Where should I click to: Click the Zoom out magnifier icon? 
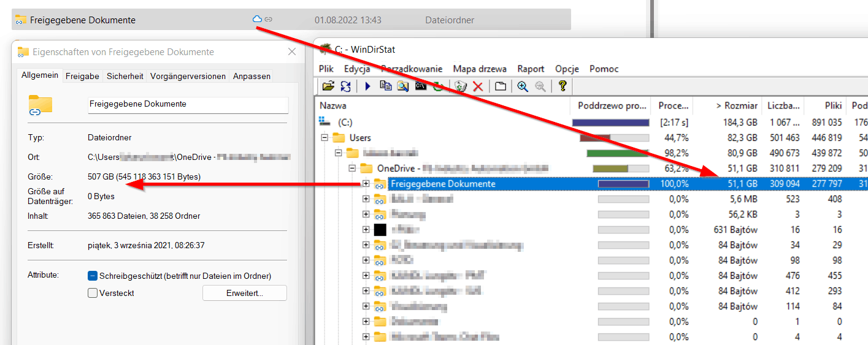[x=540, y=86]
